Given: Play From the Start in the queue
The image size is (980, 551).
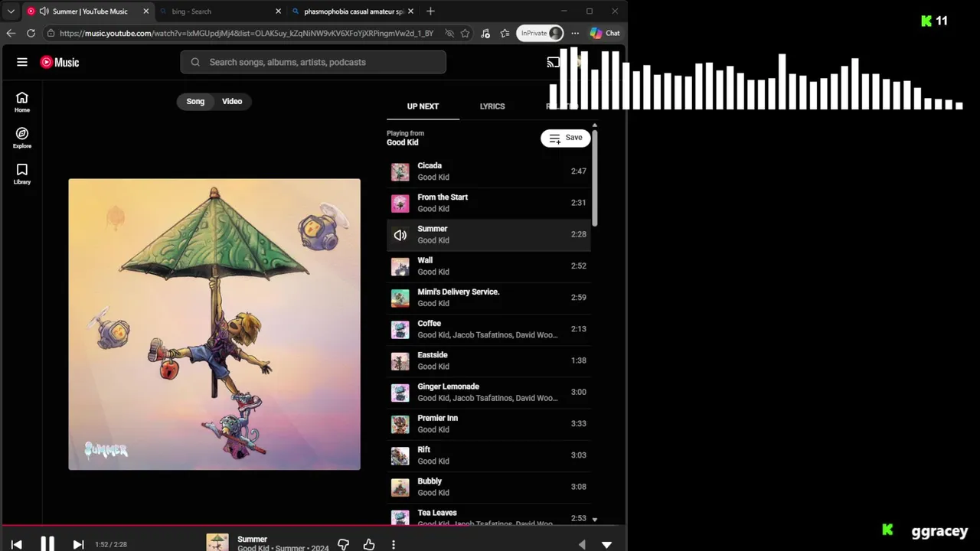Looking at the screenshot, I should tap(488, 203).
